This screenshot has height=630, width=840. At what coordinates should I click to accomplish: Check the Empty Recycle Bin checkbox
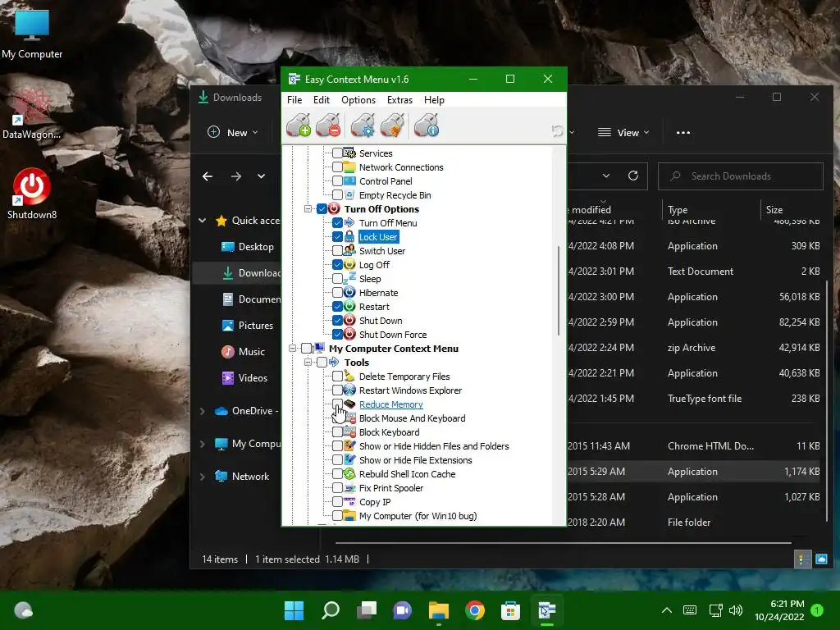337,195
